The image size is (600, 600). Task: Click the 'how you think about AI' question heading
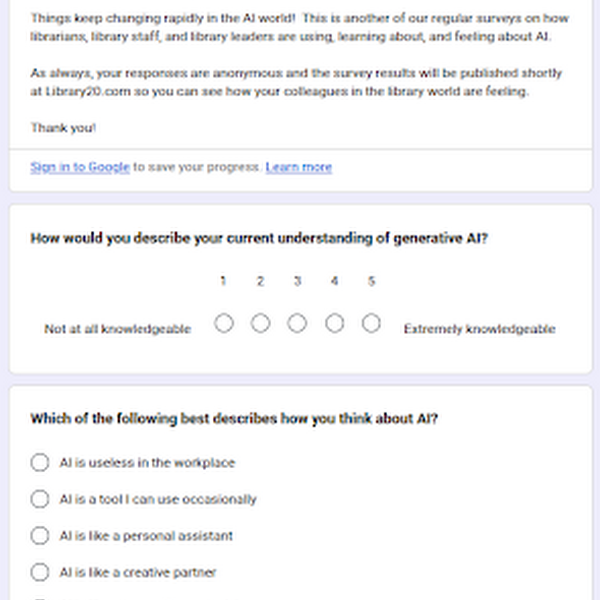click(x=234, y=419)
